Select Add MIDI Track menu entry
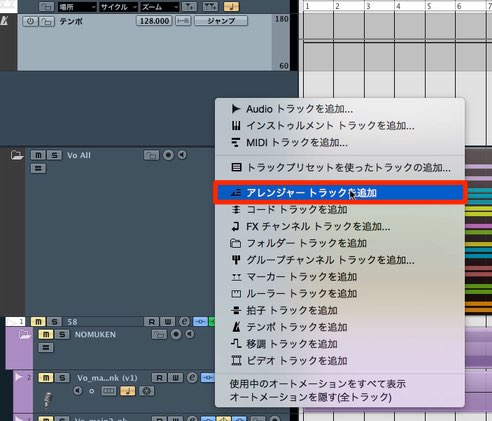492x421 pixels. point(340,143)
